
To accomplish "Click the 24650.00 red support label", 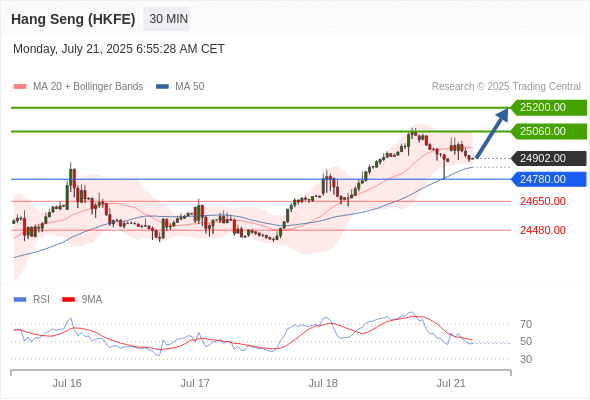I will [543, 201].
